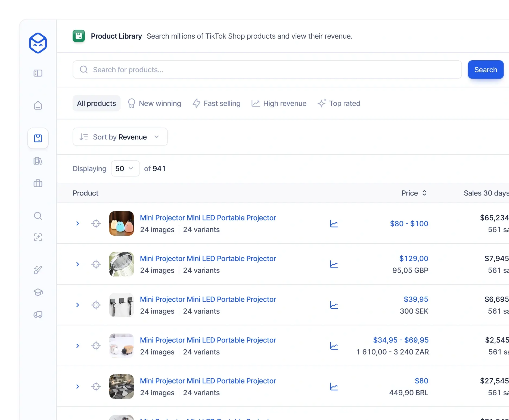The height and width of the screenshot is (420, 509).
Task: Select the All products filter
Action: tap(96, 103)
